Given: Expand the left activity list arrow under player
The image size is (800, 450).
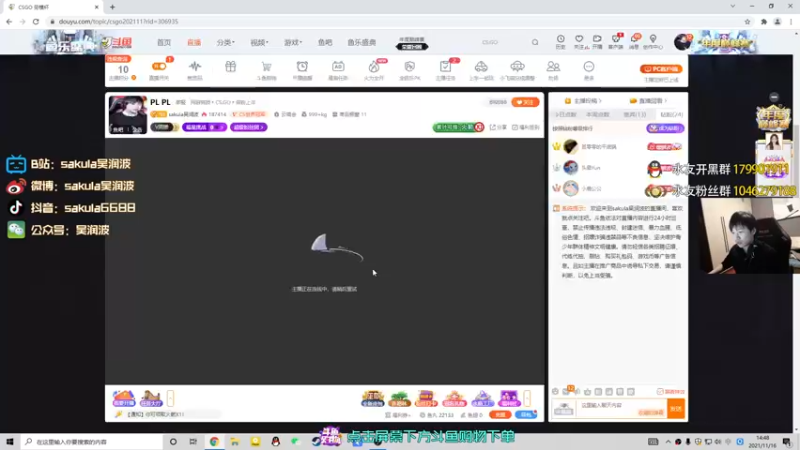Looking at the screenshot, I should coord(170,398).
